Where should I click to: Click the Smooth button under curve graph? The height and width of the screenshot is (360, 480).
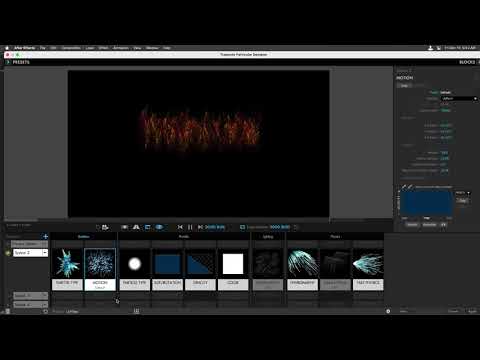pyautogui.click(x=412, y=225)
